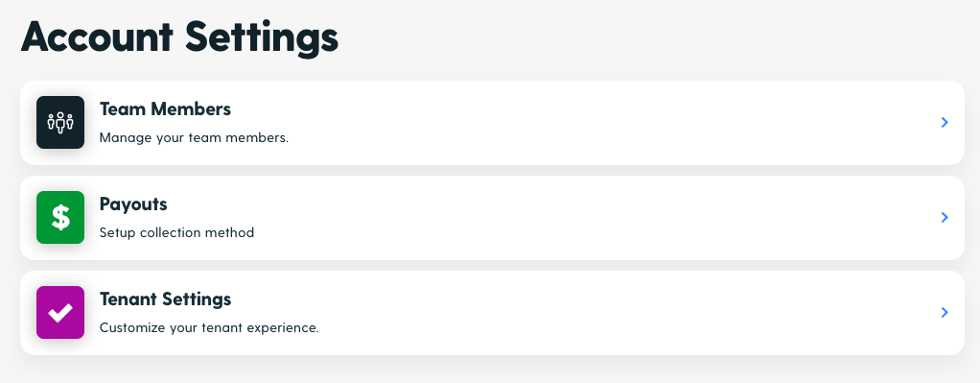Expand Team Members using its right chevron

[x=945, y=122]
